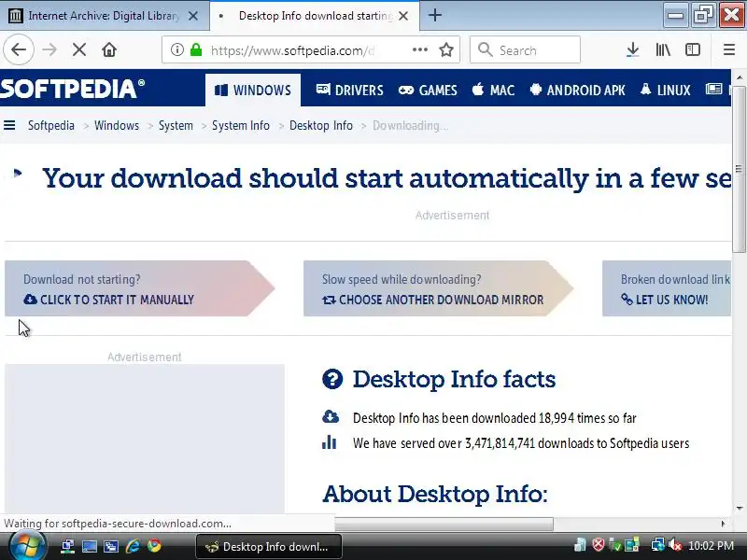This screenshot has height=560, width=747.
Task: Close the Internet Archive tab
Action: point(193,16)
